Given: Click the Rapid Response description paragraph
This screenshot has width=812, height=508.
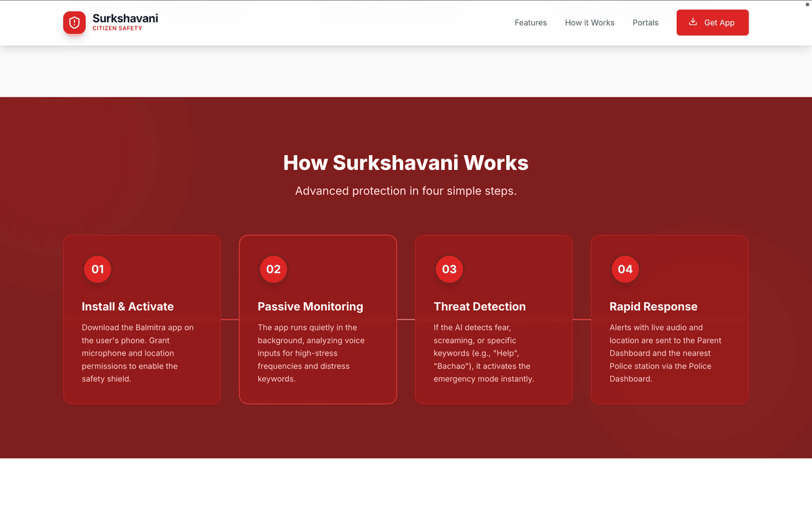Looking at the screenshot, I should [x=665, y=353].
